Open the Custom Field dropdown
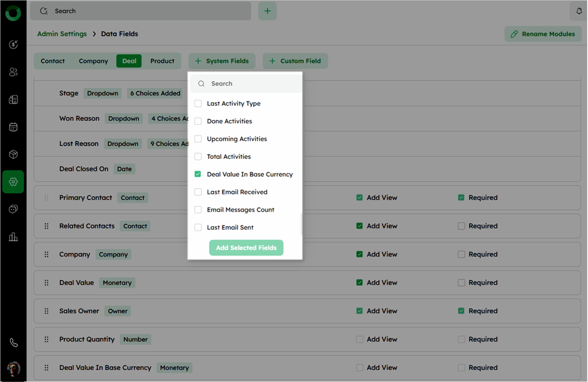Viewport: 588px width, 382px height. click(x=295, y=61)
